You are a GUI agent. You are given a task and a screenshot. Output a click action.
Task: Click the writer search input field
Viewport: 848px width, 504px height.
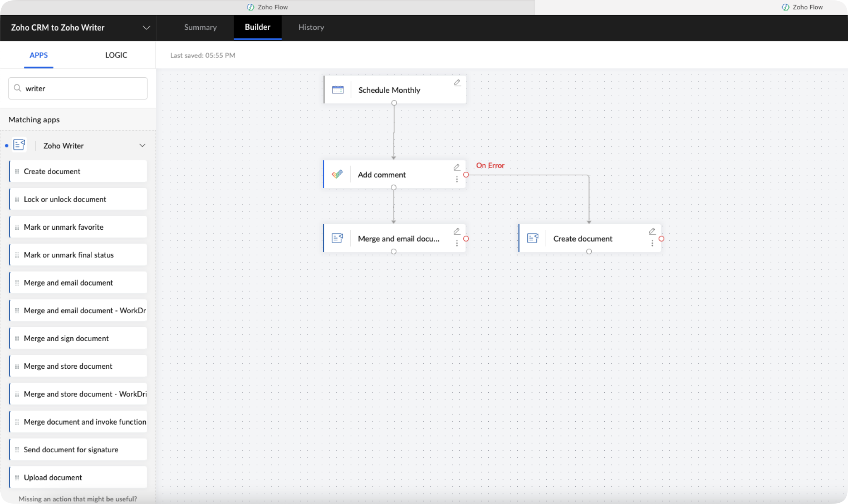tap(84, 88)
